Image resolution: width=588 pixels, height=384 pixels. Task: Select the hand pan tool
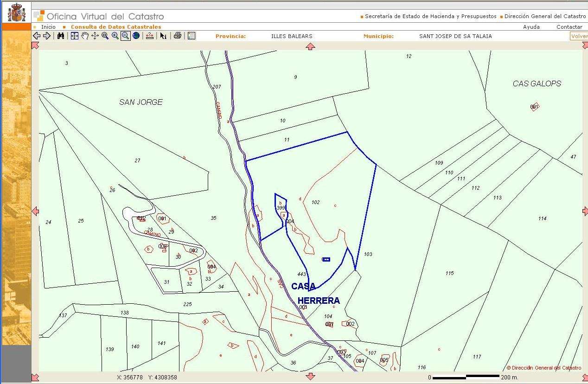[84, 36]
